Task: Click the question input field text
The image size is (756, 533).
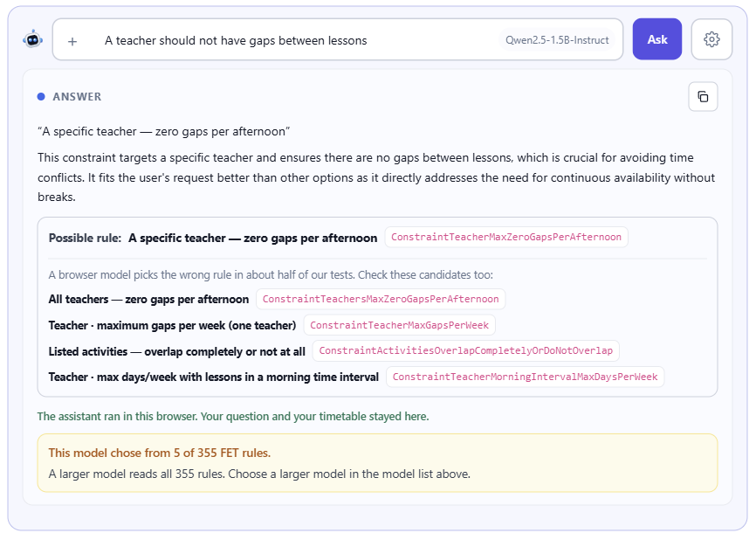Action: 236,40
